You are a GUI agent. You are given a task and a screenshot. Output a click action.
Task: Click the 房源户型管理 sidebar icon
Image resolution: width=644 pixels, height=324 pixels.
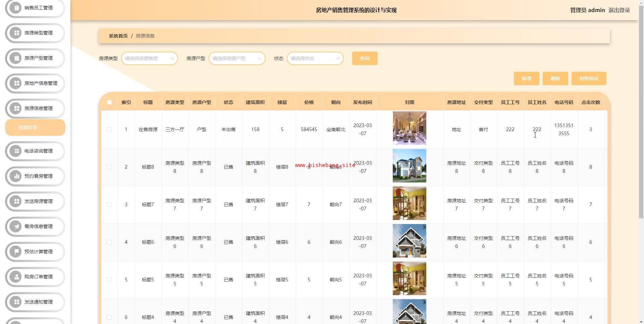(16, 58)
